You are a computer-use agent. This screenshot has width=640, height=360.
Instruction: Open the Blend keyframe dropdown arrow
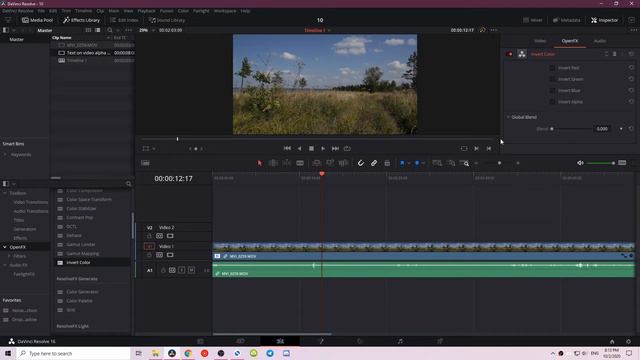pyautogui.click(x=621, y=129)
